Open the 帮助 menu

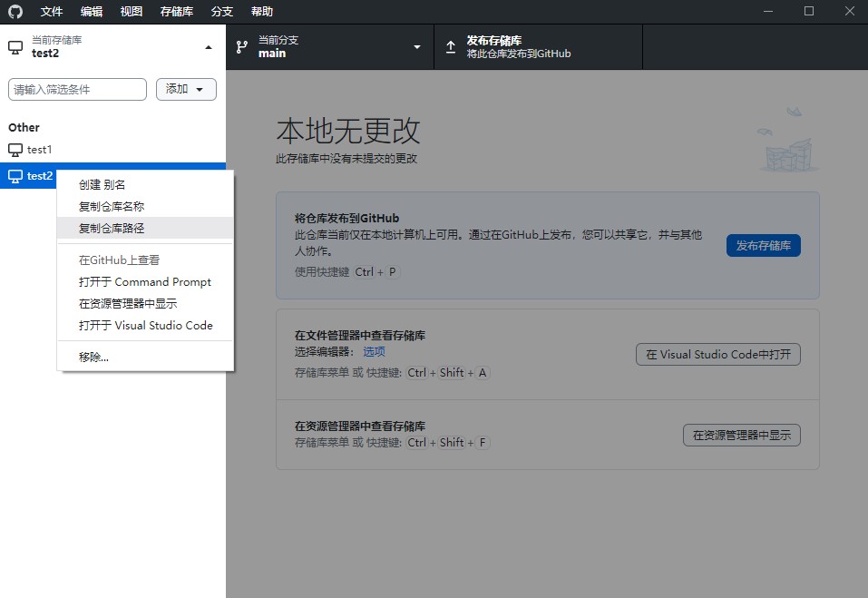click(261, 11)
